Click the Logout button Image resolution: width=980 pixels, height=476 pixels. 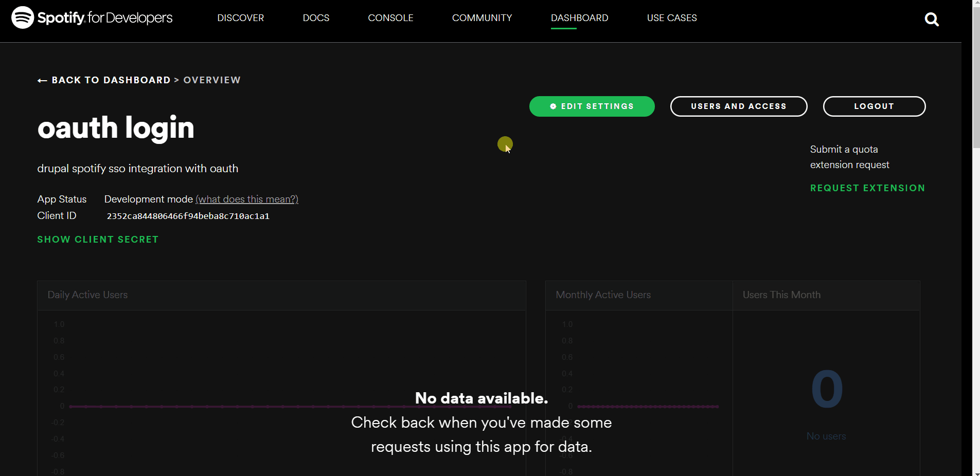click(x=874, y=106)
